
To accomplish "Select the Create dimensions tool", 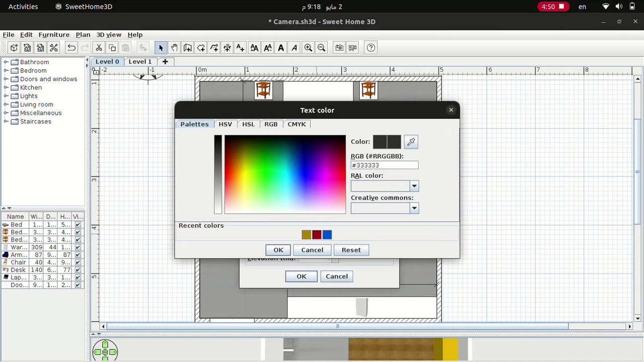I will click(x=227, y=48).
